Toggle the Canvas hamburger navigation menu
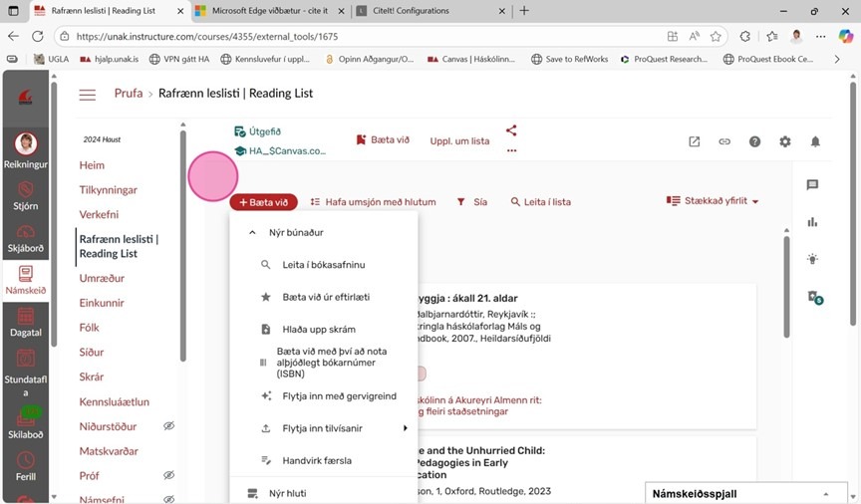861x504 pixels. coord(88,94)
